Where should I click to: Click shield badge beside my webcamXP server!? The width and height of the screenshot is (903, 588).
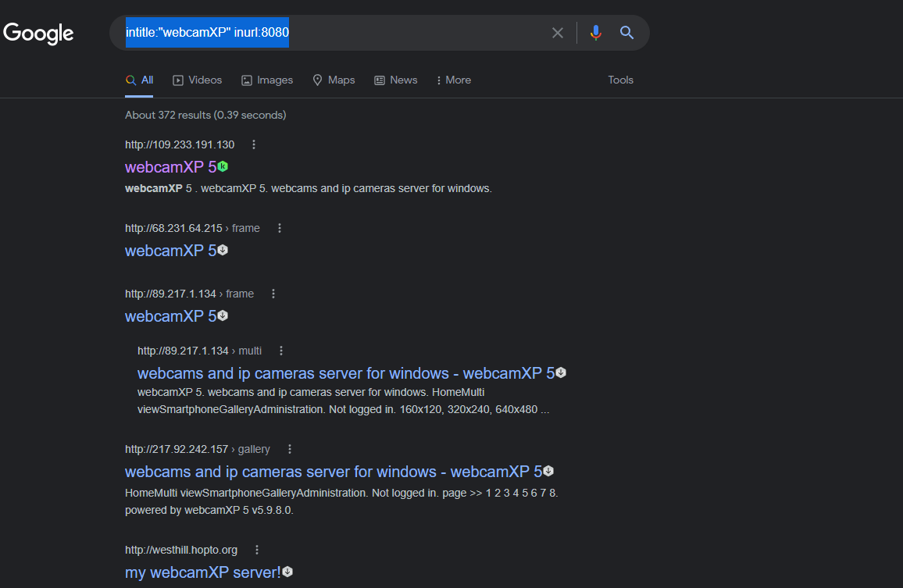point(287,572)
